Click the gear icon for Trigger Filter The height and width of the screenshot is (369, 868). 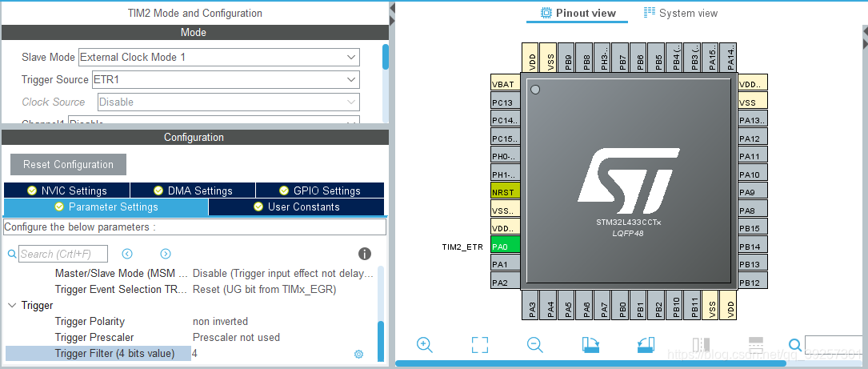pyautogui.click(x=358, y=354)
